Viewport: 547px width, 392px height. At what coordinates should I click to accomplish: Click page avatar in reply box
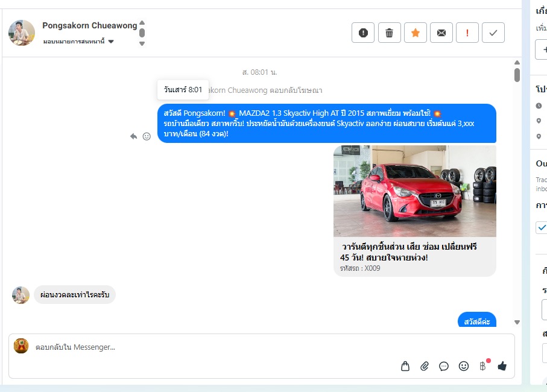[x=21, y=346]
